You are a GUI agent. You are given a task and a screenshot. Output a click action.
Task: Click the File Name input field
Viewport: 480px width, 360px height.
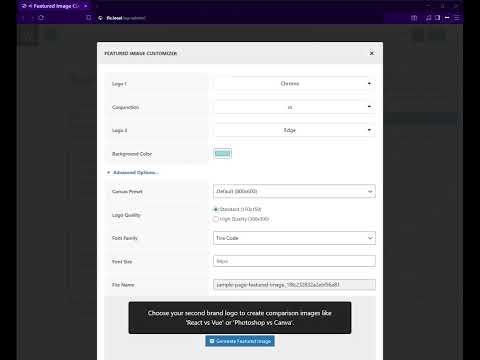point(294,285)
